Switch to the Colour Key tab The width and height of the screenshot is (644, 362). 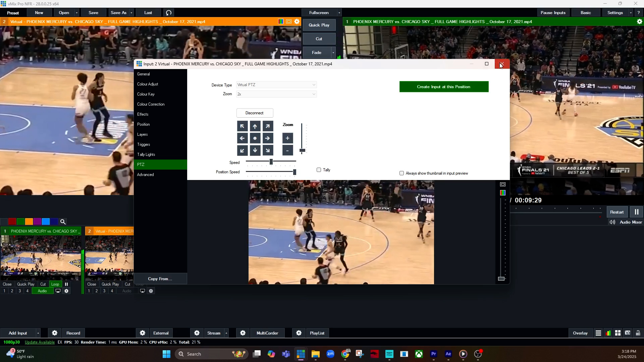160,94
